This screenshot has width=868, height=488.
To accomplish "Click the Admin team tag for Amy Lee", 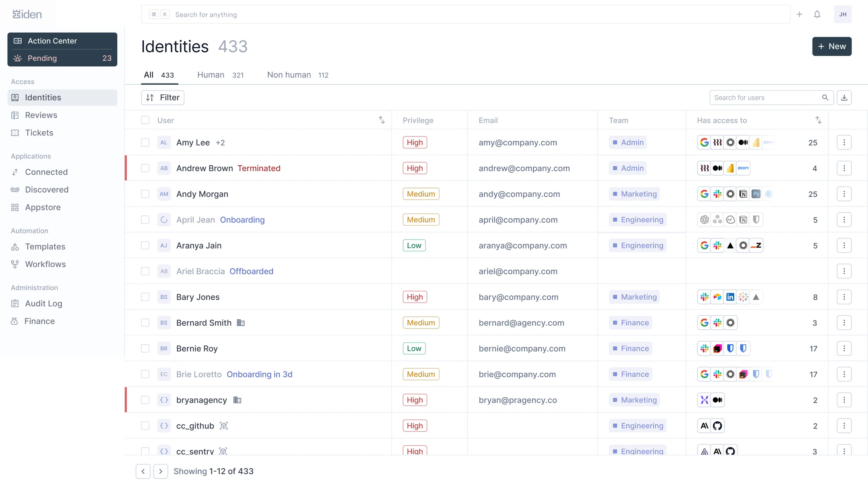I will 628,143.
